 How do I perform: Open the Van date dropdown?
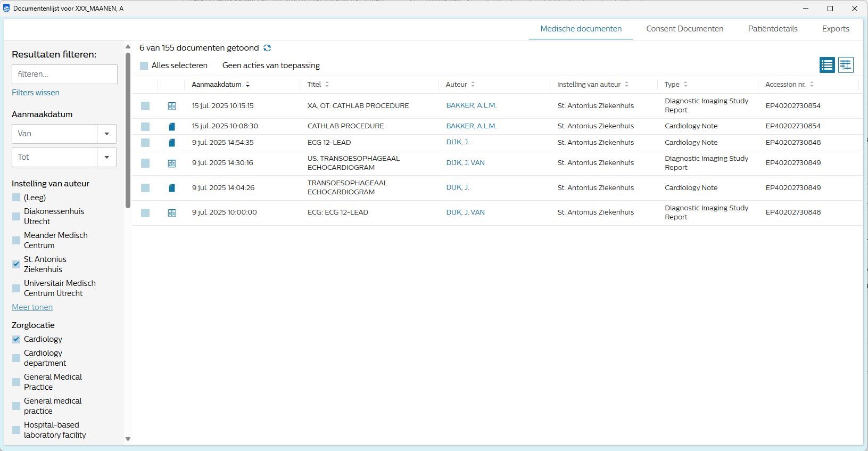106,134
